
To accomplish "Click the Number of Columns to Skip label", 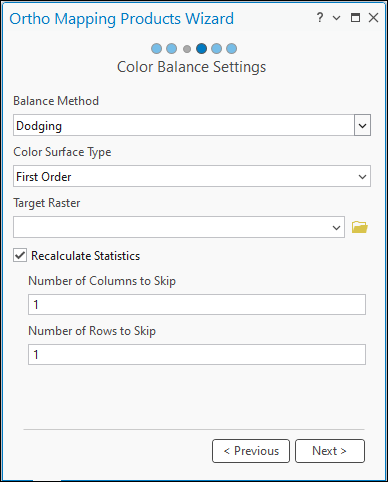I will click(x=102, y=281).
